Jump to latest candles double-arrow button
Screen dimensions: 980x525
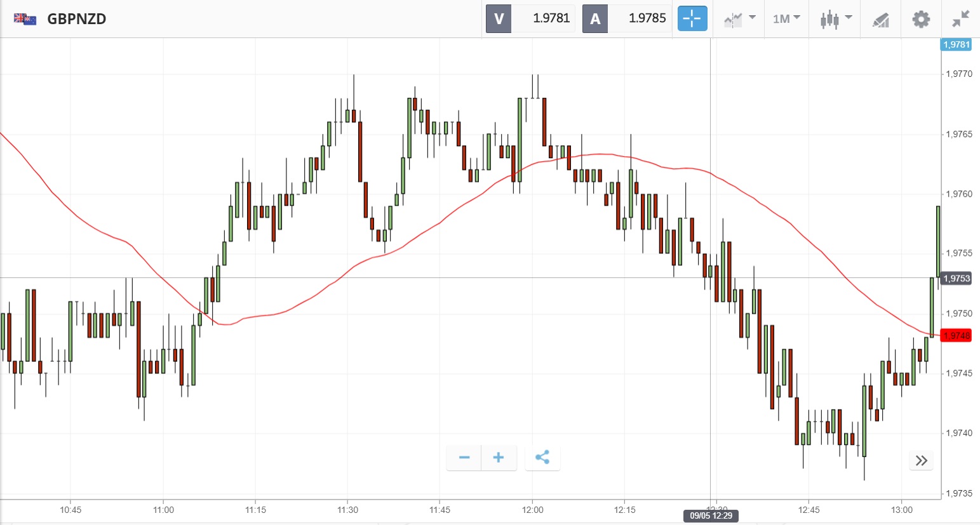[x=922, y=460]
